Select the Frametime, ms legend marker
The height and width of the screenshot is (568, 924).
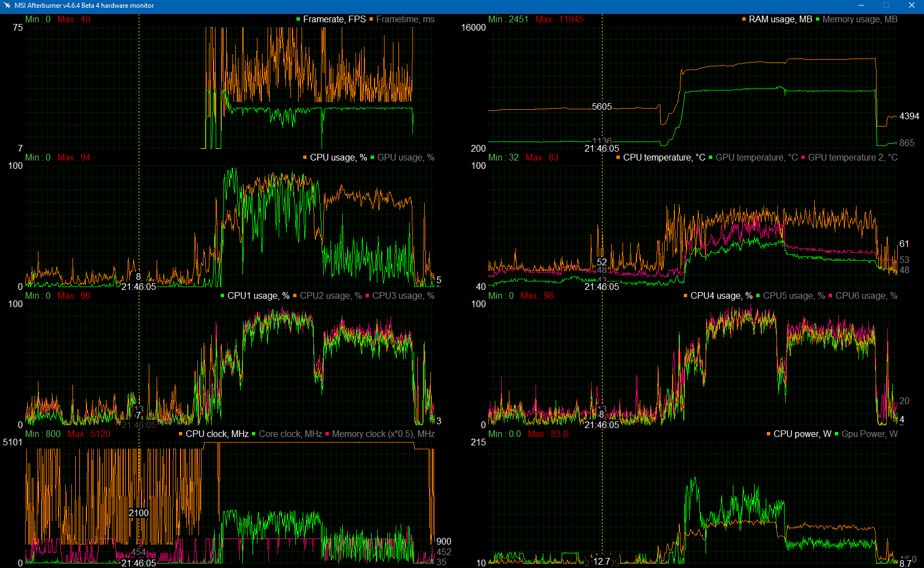(371, 18)
